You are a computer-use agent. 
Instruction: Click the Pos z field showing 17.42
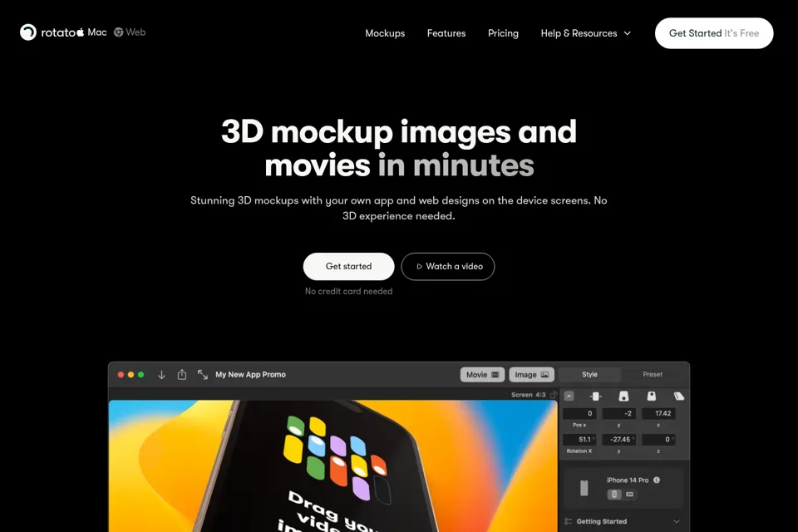[x=658, y=413]
